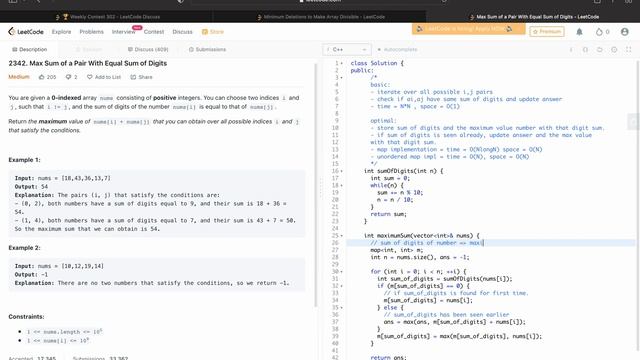
Task: Toggle fullscreen editor mode icon
Action: 629,49
